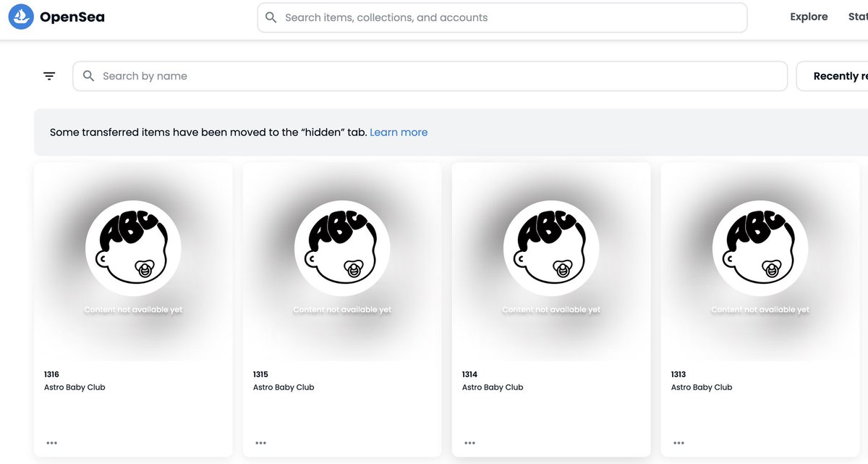The image size is (868, 464).
Task: Click item number 1314 text
Action: [469, 374]
